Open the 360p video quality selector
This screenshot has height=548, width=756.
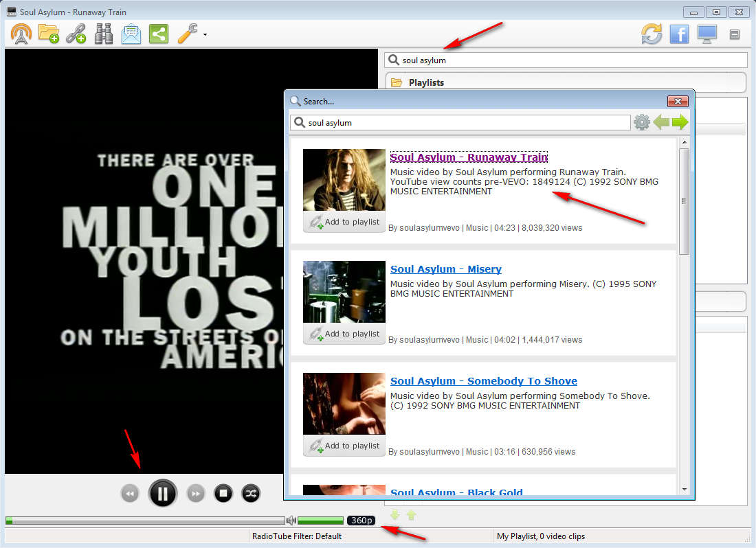point(362,521)
